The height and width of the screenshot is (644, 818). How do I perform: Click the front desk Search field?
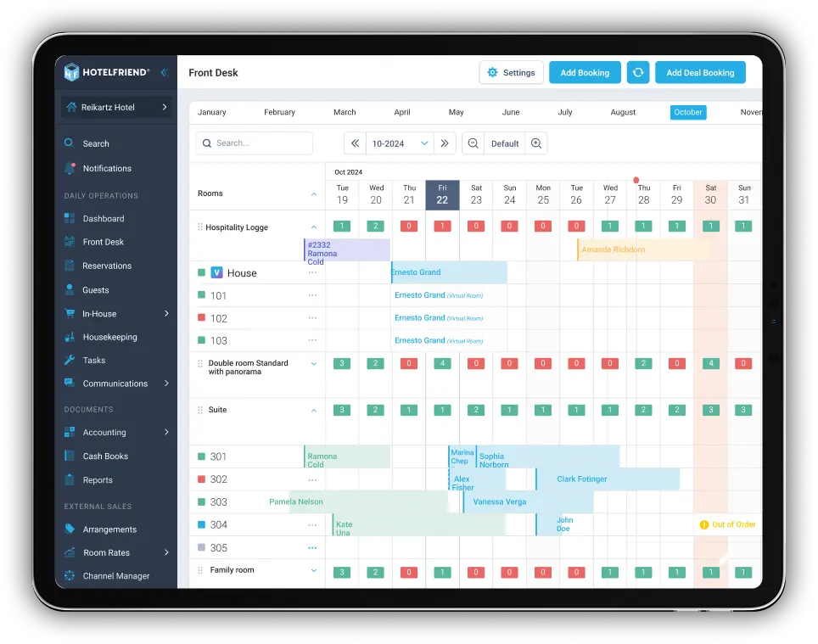click(255, 143)
